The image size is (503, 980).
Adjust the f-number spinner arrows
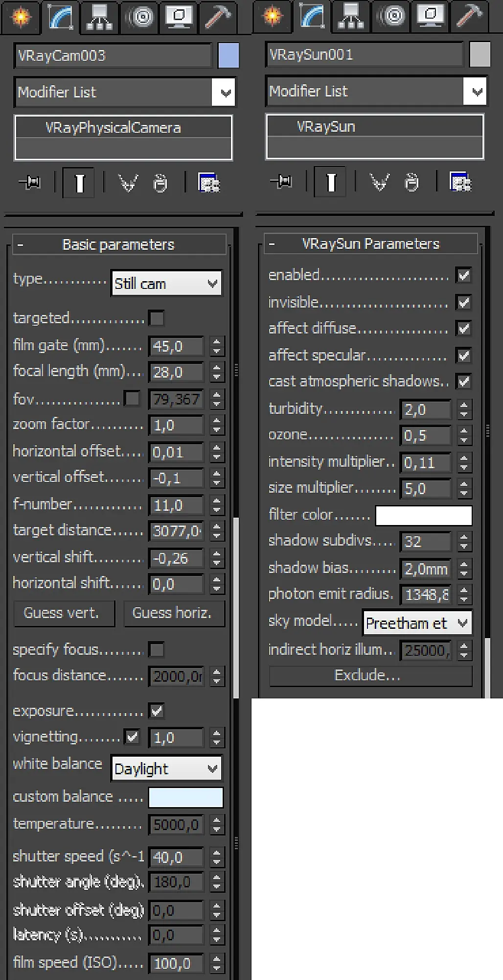coord(217,505)
